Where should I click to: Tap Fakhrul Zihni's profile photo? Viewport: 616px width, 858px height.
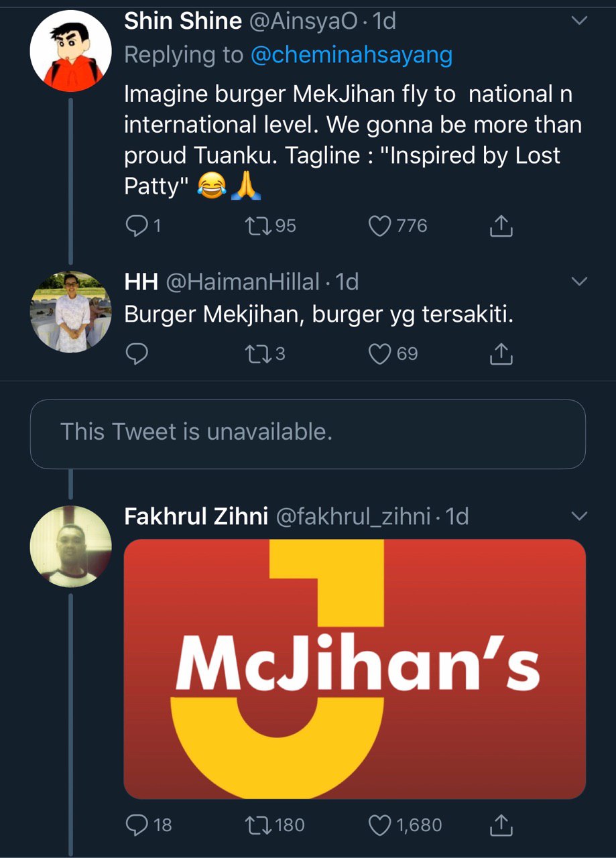point(71,546)
